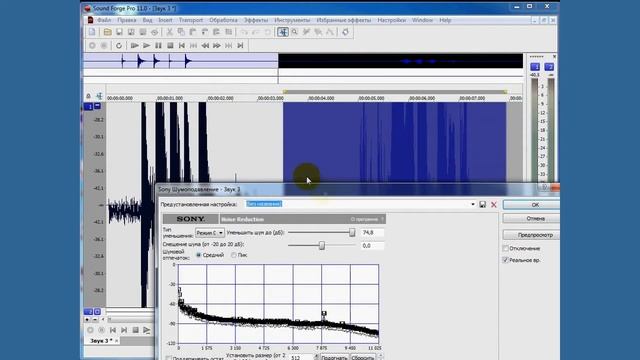Click the Сбросить reset button

[362, 357]
